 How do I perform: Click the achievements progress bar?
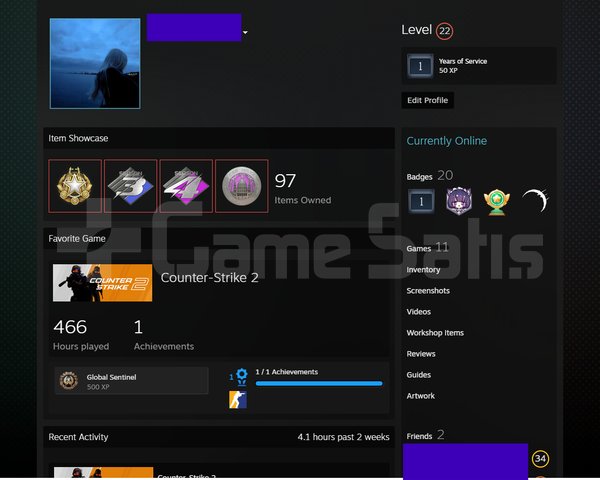(x=319, y=383)
